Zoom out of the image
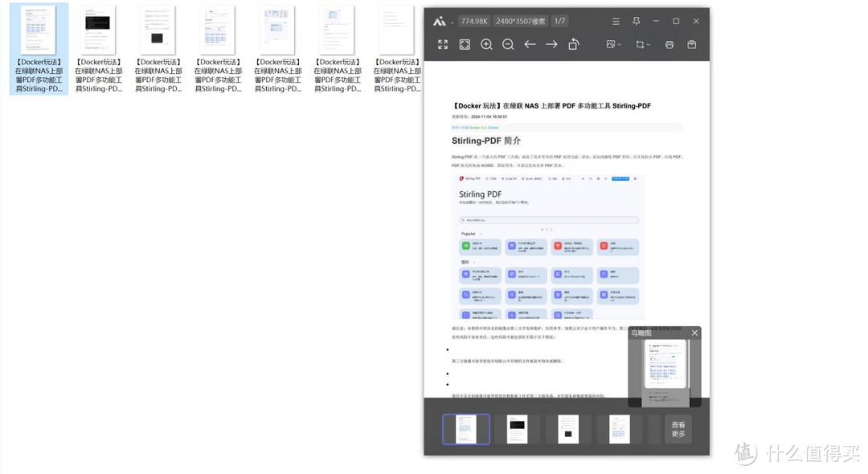Screen dimensions: 868x474 tap(508, 45)
